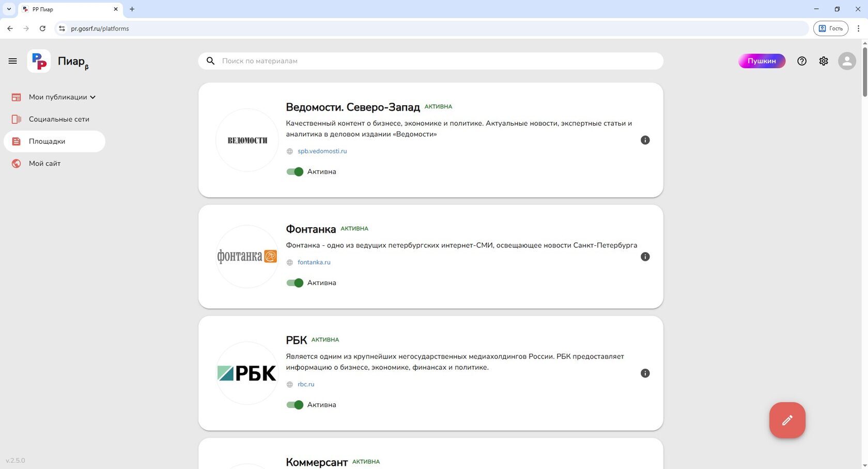Turn off the Фонтанка Активна switch
868x469 pixels.
pyautogui.click(x=295, y=283)
